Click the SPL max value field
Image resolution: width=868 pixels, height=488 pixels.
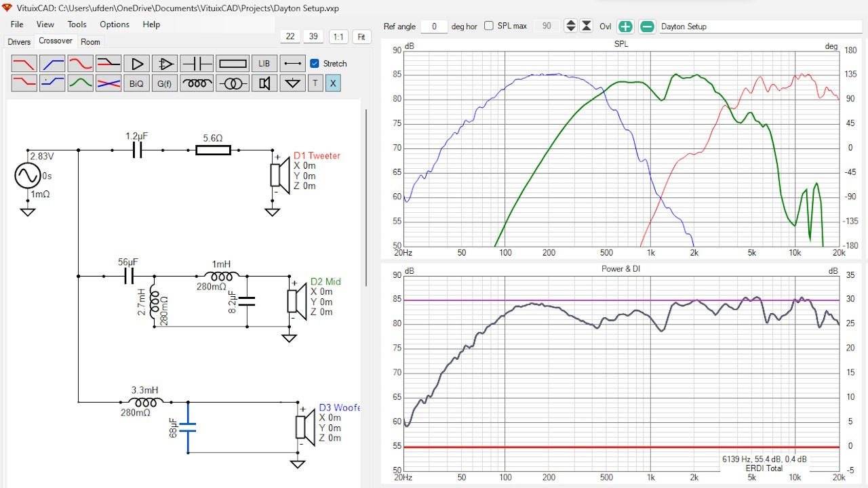point(547,26)
